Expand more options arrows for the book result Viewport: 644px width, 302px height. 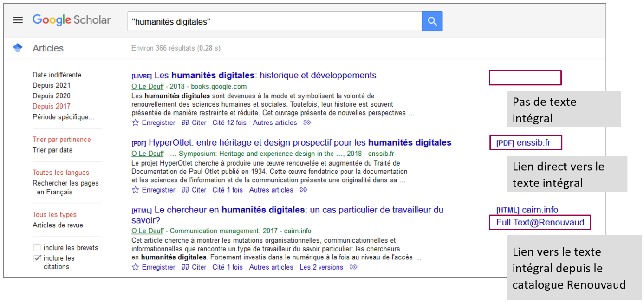[x=307, y=123]
